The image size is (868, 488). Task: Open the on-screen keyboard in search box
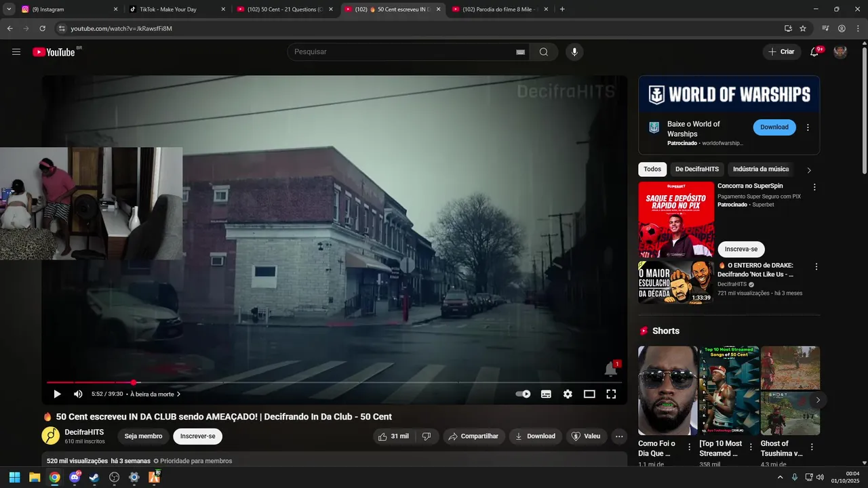click(521, 52)
